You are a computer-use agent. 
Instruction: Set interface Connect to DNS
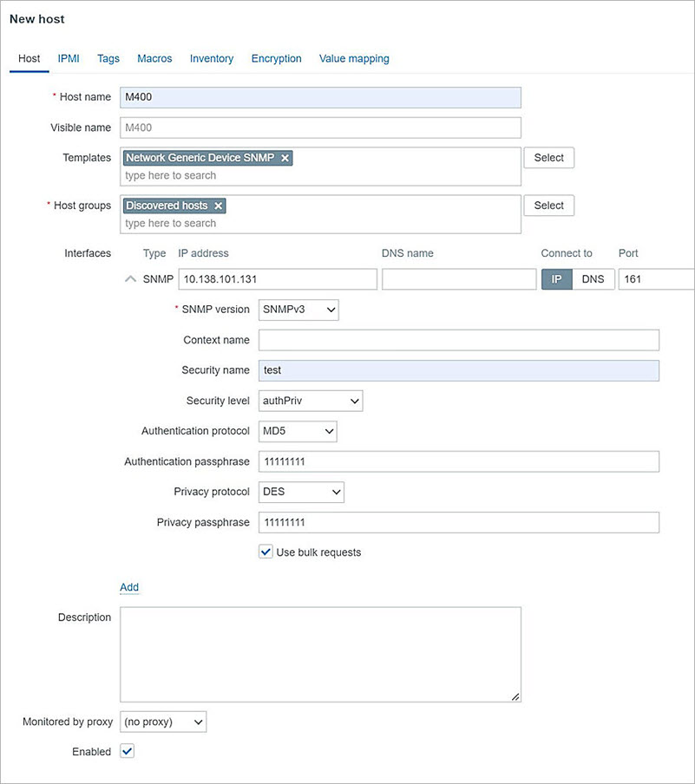(x=593, y=278)
